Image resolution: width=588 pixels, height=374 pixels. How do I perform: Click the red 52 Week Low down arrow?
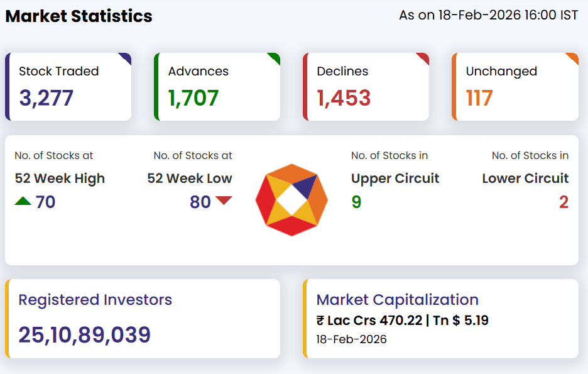click(224, 201)
